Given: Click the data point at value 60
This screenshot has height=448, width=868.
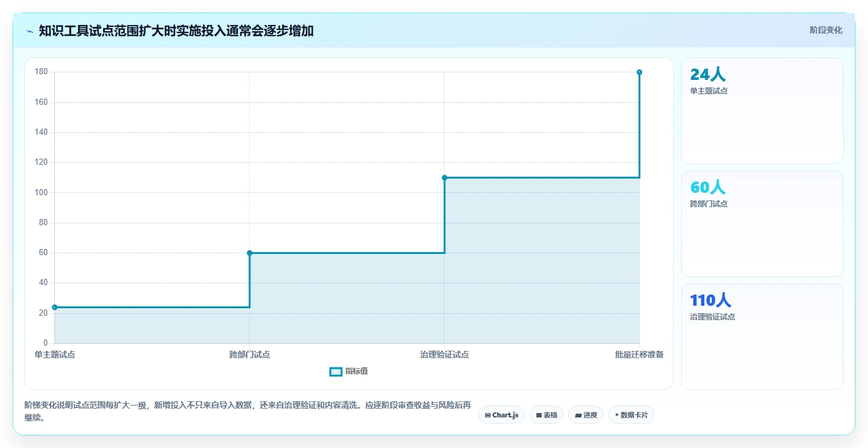Looking at the screenshot, I should click(x=250, y=253).
